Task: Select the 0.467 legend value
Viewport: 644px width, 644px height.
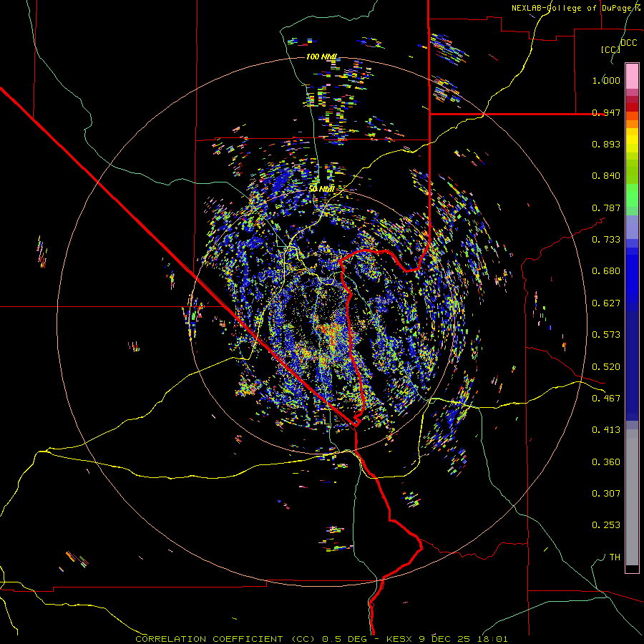Action: [606, 399]
